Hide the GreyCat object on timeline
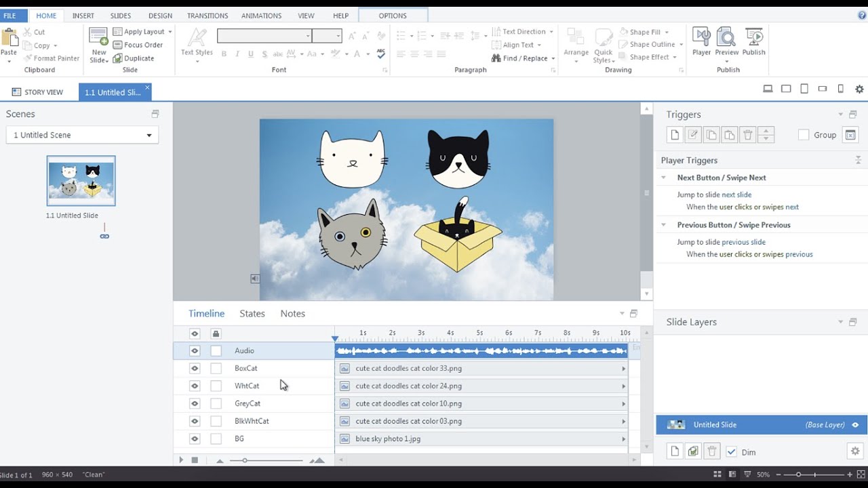The width and height of the screenshot is (868, 488). [x=195, y=403]
